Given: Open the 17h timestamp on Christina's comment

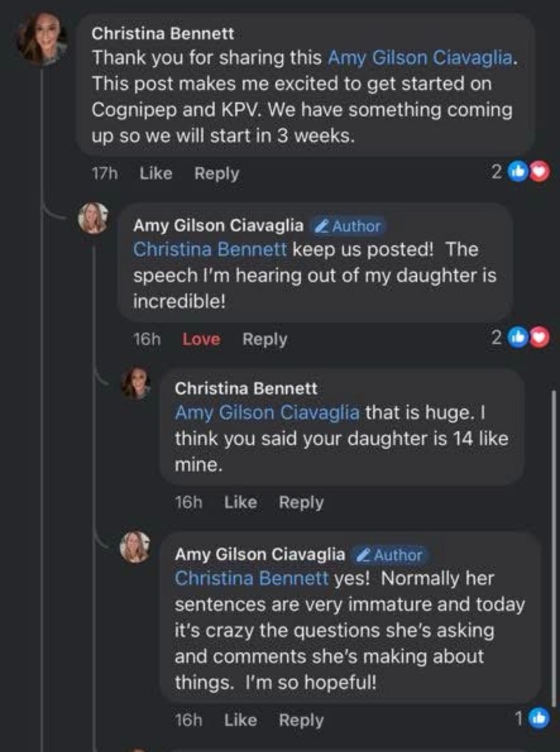Looking at the screenshot, I should pos(104,173).
